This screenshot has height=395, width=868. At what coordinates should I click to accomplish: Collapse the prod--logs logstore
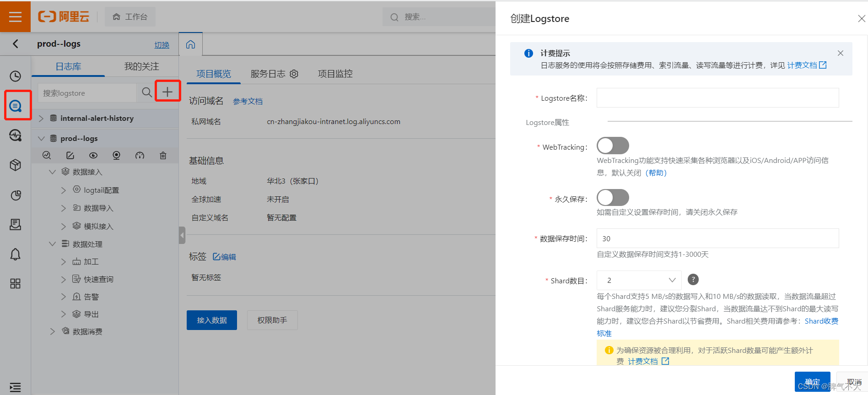(41, 138)
